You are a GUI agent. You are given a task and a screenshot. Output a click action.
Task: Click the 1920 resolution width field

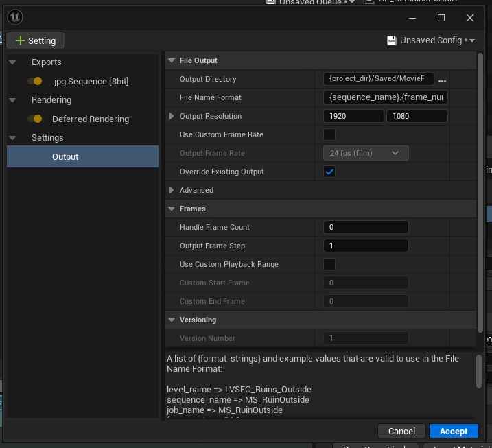(353, 116)
